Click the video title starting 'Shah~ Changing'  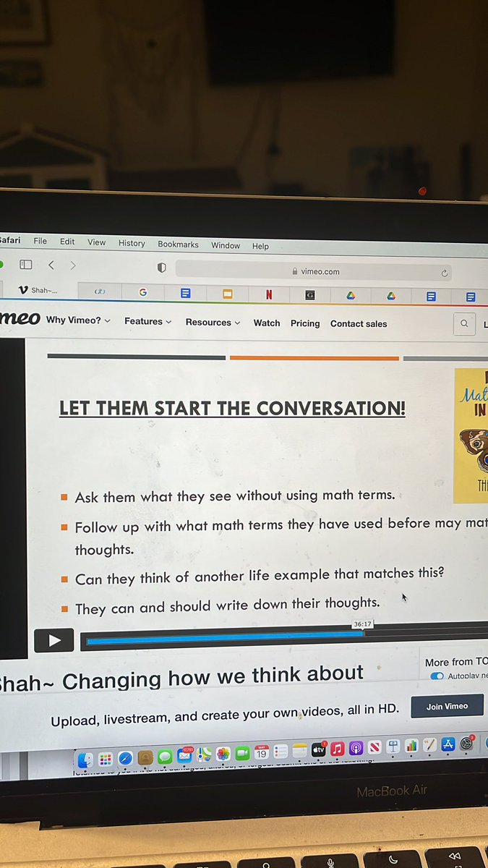tap(180, 678)
